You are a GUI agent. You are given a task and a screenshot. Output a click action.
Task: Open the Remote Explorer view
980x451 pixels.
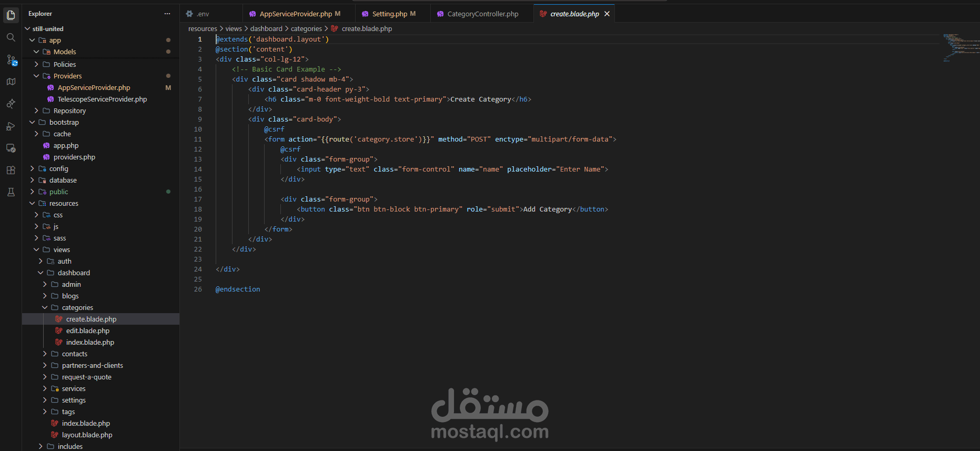pos(11,148)
